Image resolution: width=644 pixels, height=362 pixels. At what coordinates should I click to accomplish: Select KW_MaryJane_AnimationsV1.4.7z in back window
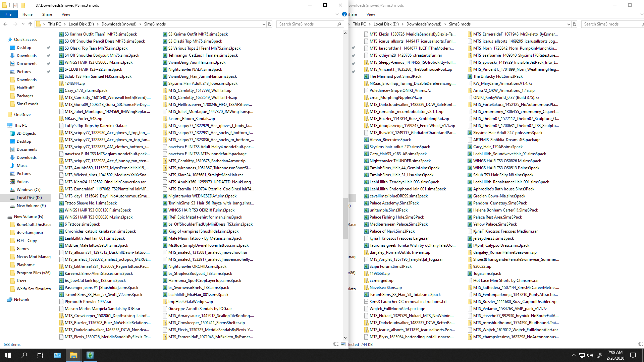pos(502,83)
